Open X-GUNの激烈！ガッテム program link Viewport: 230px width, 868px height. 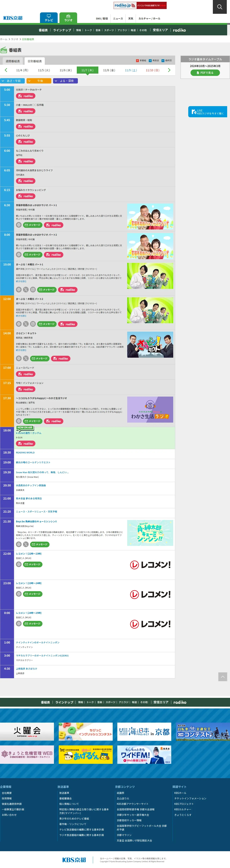[29, 433]
